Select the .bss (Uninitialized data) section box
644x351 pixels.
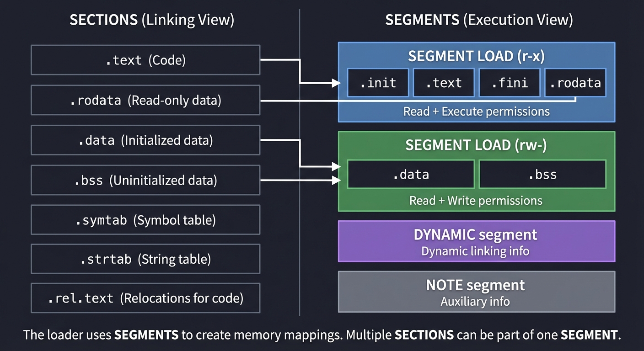[x=145, y=180]
